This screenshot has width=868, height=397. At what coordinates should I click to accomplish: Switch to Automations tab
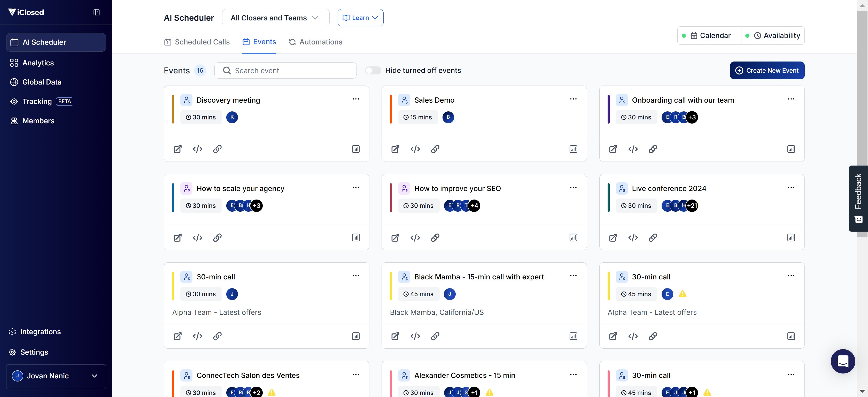315,42
